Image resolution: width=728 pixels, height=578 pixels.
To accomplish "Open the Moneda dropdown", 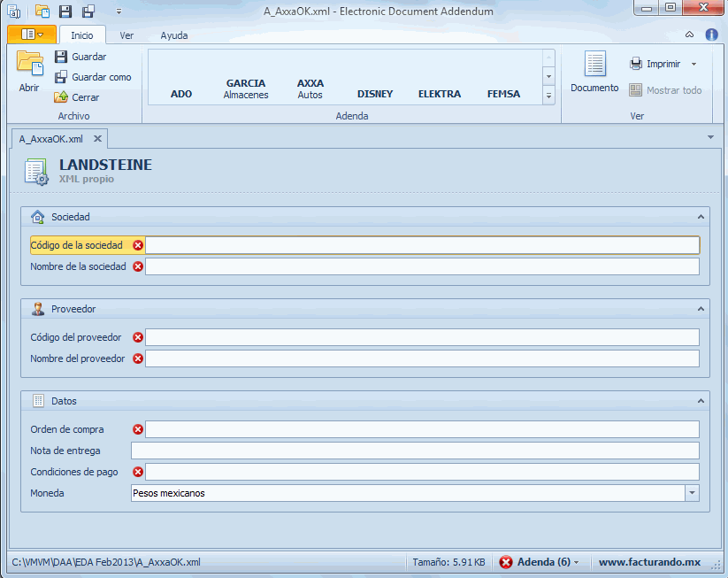I will pyautogui.click(x=692, y=493).
